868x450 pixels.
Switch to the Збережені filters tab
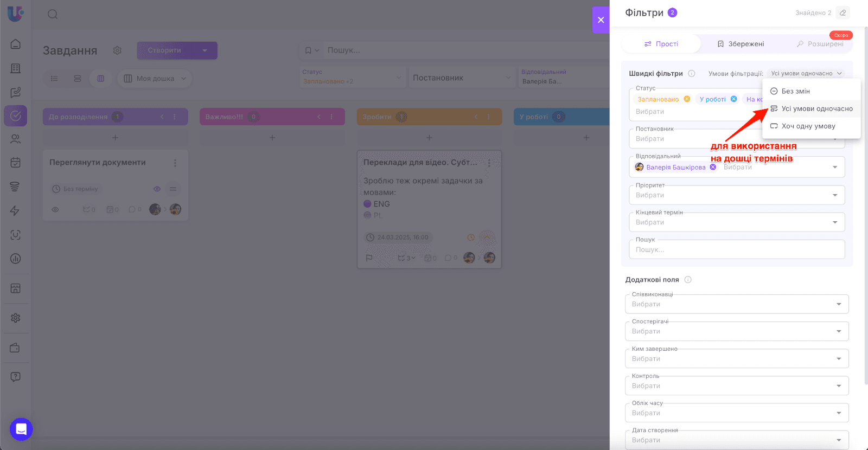click(x=741, y=44)
